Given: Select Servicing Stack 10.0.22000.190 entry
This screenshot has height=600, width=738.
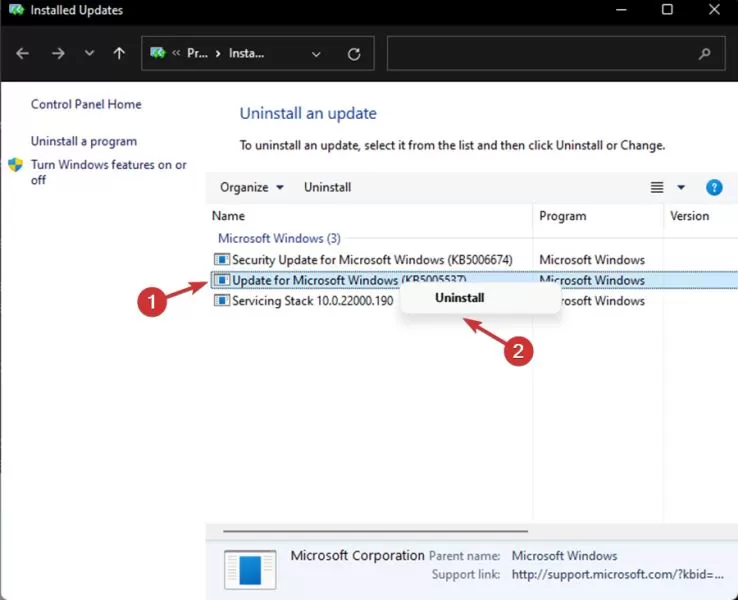Looking at the screenshot, I should [304, 301].
